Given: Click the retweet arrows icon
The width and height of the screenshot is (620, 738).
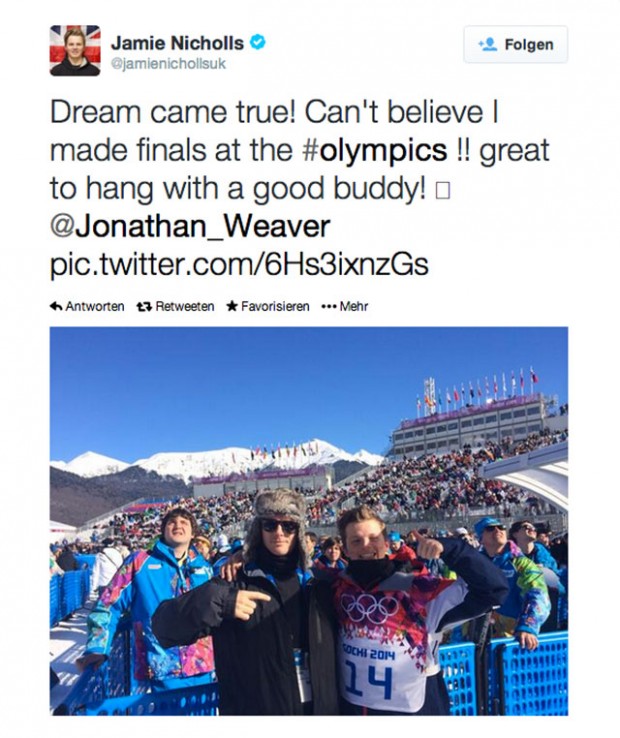Looking at the screenshot, I should 144,307.
